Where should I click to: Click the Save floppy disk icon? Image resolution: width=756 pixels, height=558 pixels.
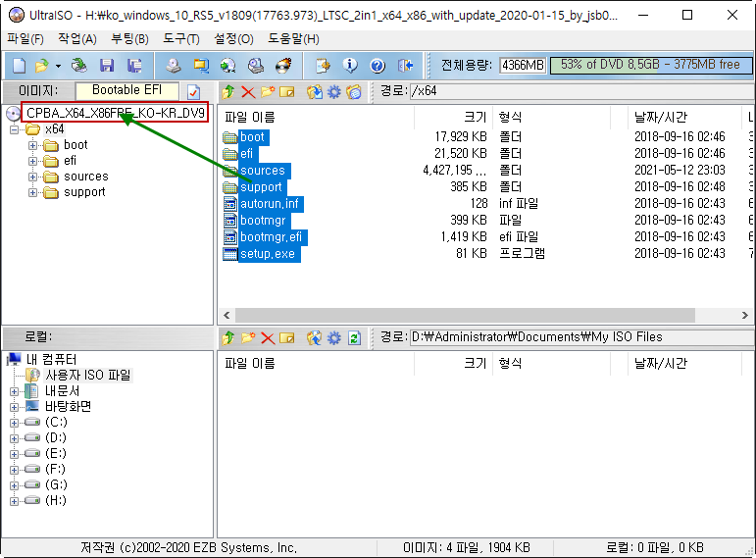click(107, 65)
